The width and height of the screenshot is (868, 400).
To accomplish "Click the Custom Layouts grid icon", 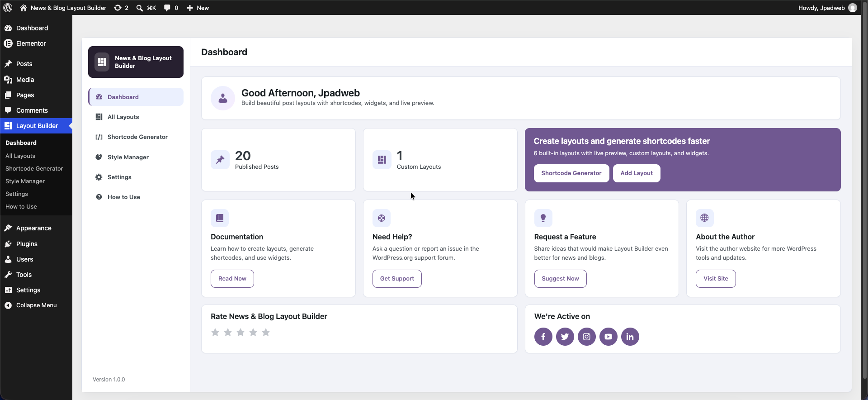I will pos(382,160).
